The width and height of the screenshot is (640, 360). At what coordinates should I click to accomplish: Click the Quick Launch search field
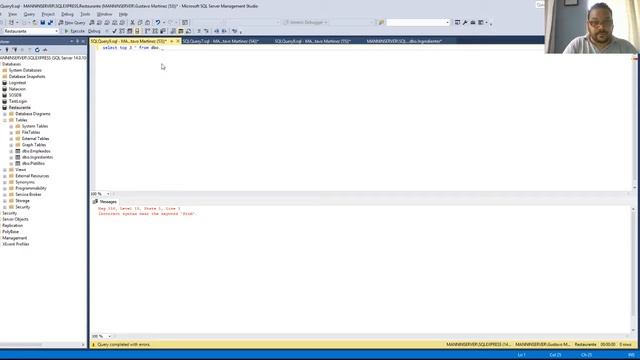click(x=540, y=4)
